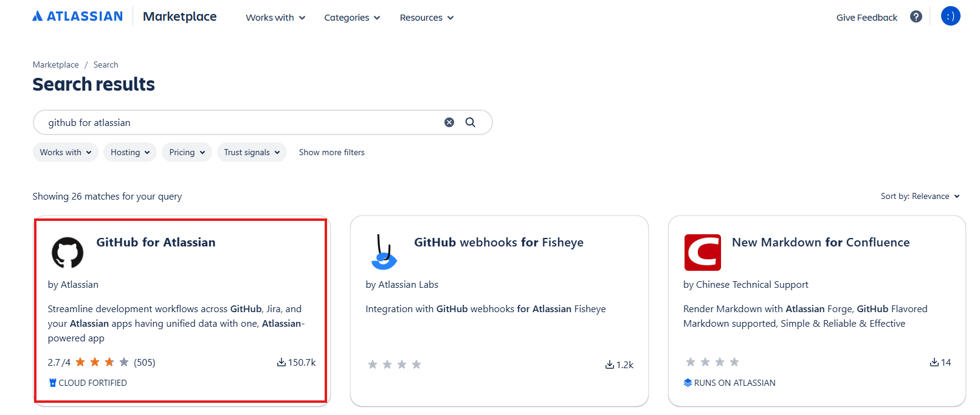Open the Works with filter dropdown

pos(66,152)
